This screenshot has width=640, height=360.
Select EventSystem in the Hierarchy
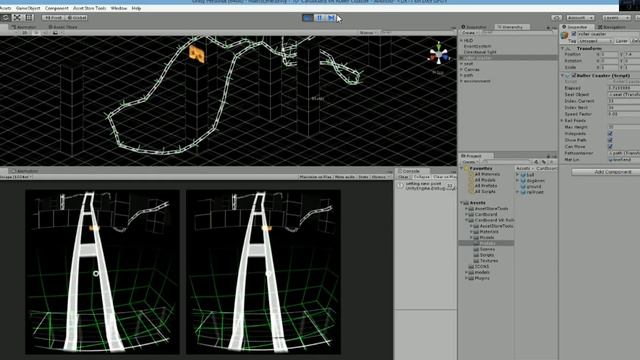click(x=477, y=47)
